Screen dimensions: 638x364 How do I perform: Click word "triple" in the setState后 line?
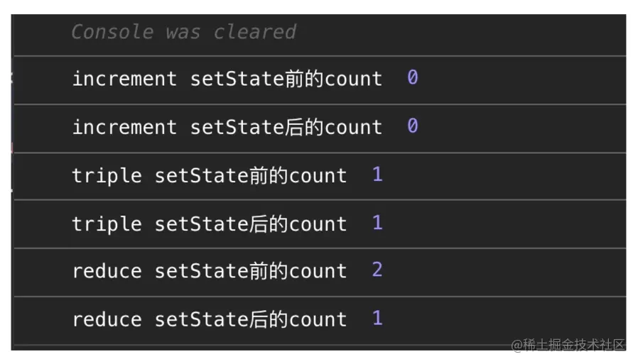click(107, 224)
